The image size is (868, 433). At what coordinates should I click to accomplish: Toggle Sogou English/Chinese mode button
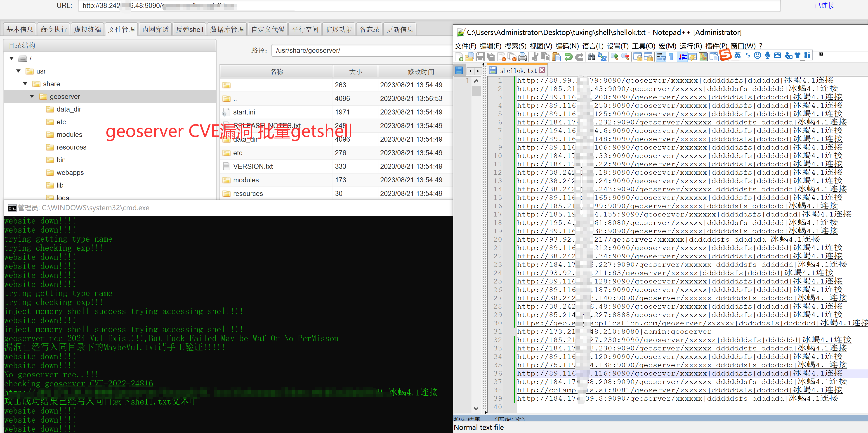tap(738, 55)
